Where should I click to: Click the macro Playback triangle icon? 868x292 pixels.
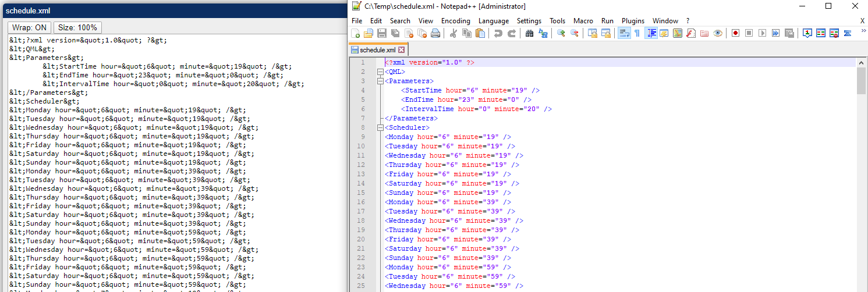pyautogui.click(x=762, y=33)
